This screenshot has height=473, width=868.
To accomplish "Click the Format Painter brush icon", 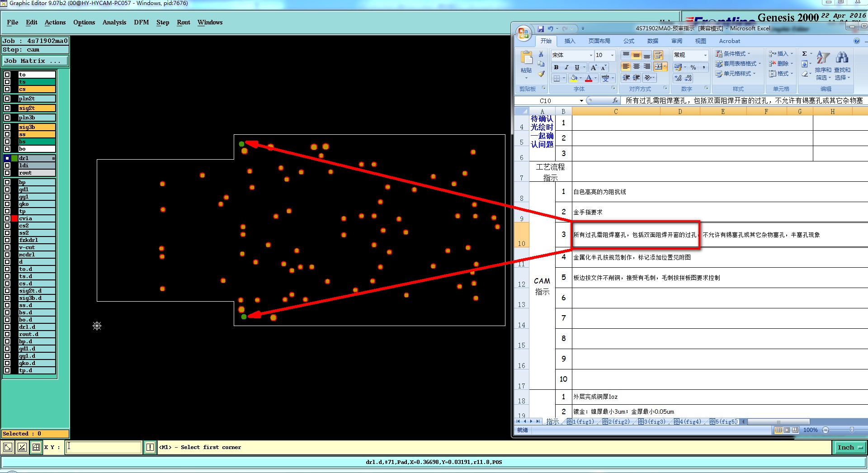I will [x=541, y=74].
